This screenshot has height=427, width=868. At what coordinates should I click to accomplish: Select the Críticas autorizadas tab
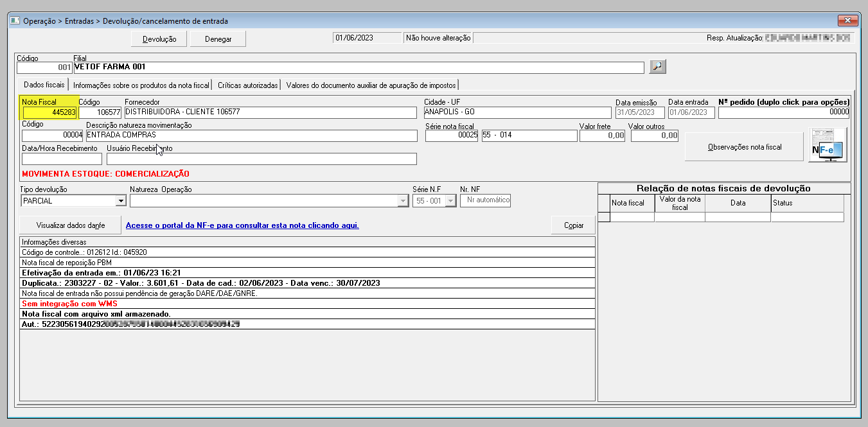click(x=247, y=85)
